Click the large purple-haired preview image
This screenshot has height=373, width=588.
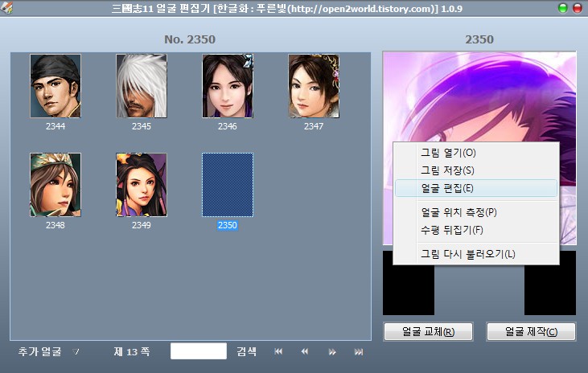tap(479, 96)
